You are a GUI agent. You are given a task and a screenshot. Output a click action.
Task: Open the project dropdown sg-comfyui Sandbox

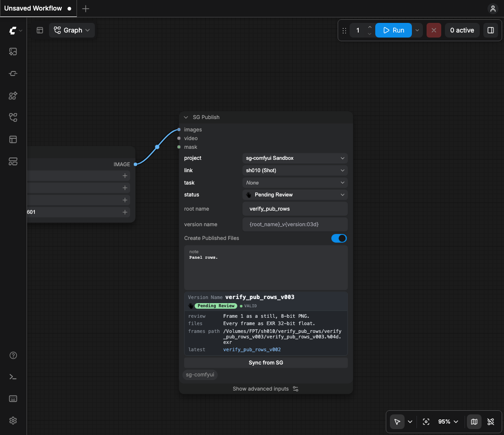[295, 158]
